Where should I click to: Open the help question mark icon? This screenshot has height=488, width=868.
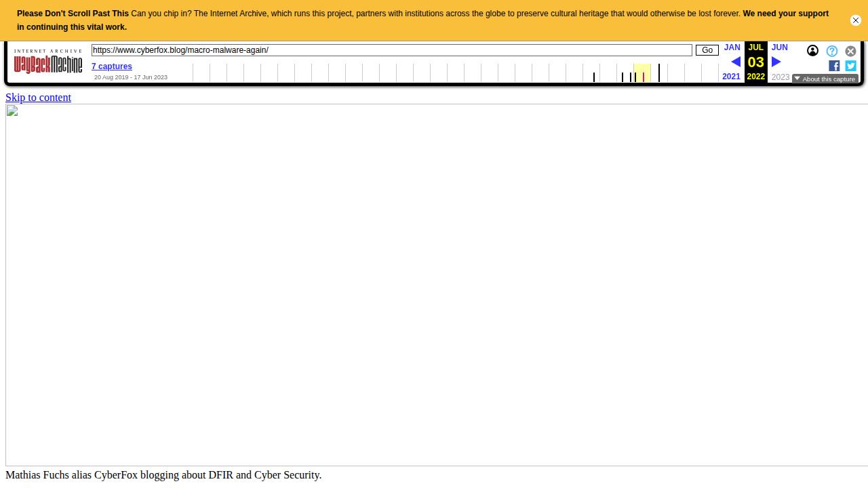pos(832,51)
